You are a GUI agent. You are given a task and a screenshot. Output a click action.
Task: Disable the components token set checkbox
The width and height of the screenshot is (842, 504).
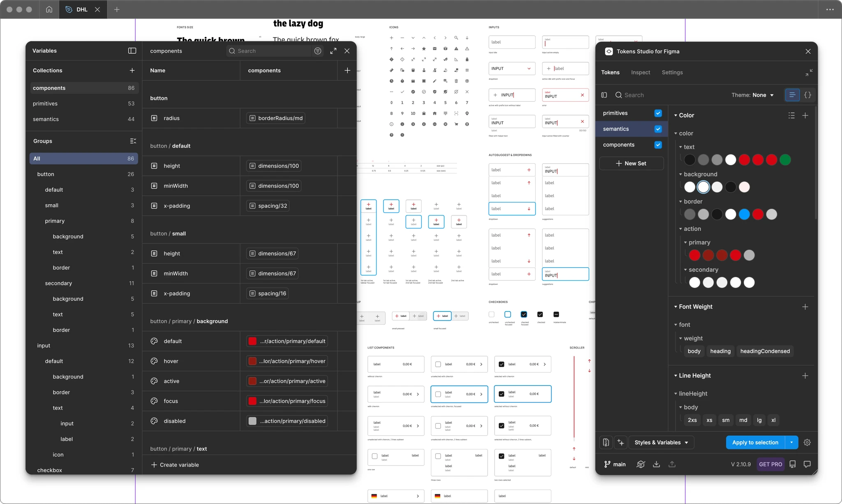(658, 145)
